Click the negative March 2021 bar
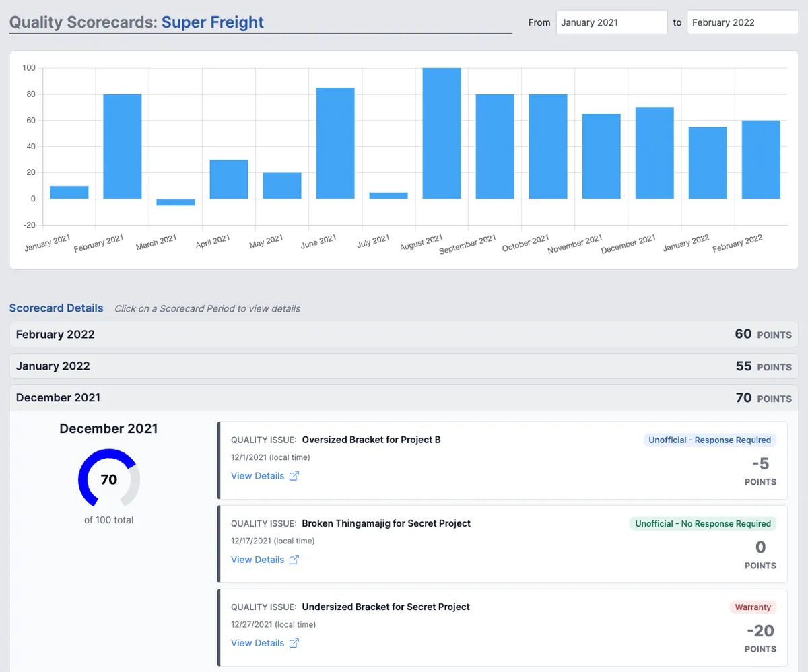Image resolution: width=808 pixels, height=672 pixels. [176, 202]
